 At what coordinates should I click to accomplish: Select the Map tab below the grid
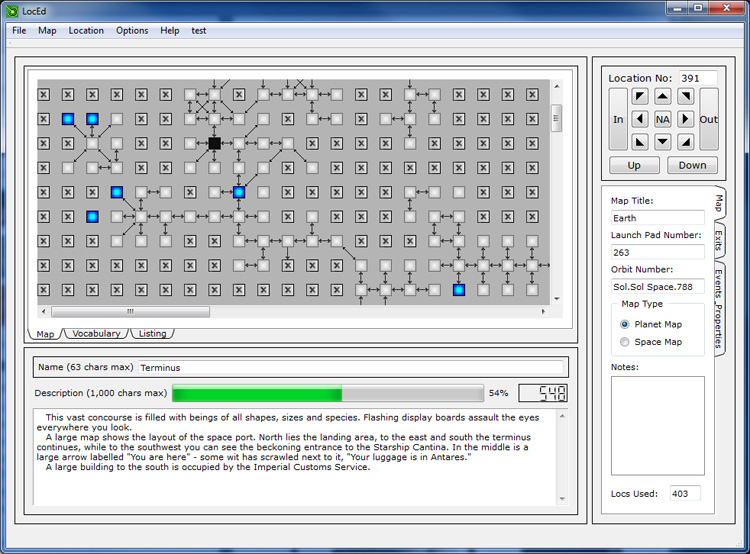click(x=45, y=334)
